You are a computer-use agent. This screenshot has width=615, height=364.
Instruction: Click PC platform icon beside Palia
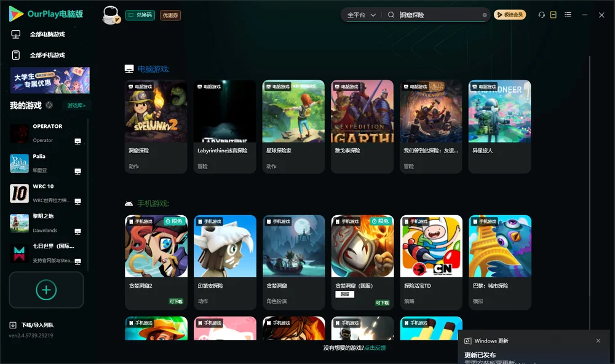[x=77, y=172]
